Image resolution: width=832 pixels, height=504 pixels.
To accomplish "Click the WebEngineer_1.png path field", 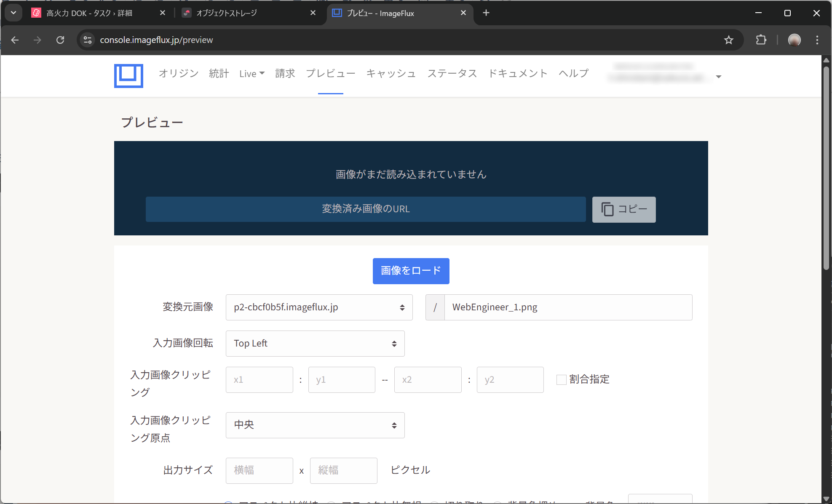I will pos(567,307).
